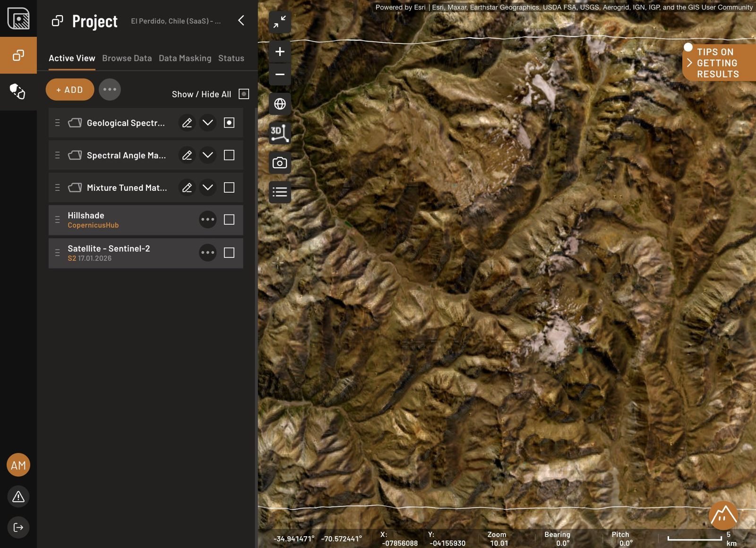Viewport: 756px width, 548px height.
Task: Open the Data Masking tab
Action: (185, 58)
